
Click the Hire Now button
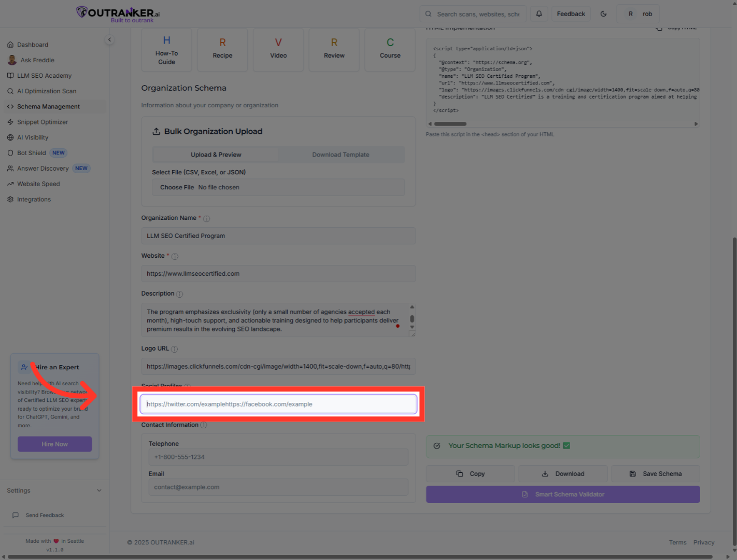pyautogui.click(x=54, y=444)
